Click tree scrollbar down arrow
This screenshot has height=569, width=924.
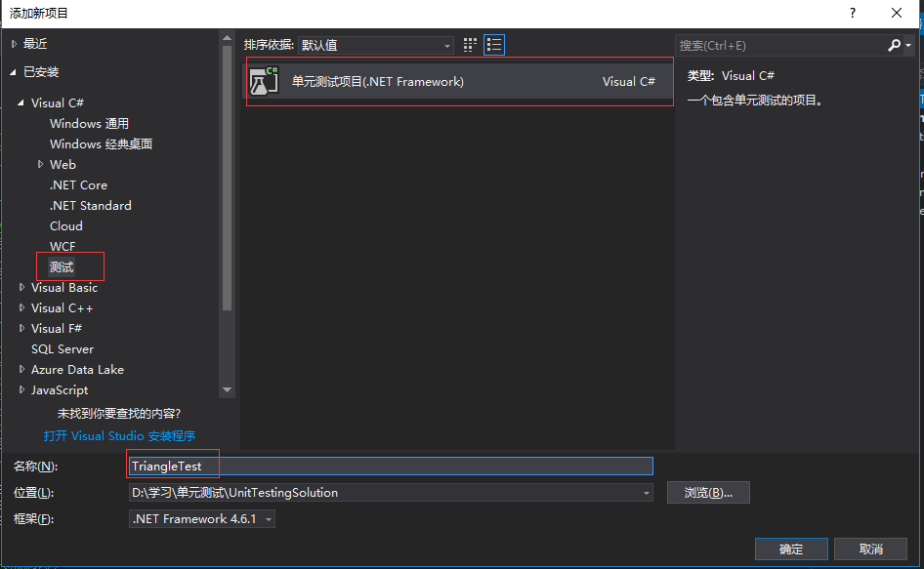click(227, 390)
